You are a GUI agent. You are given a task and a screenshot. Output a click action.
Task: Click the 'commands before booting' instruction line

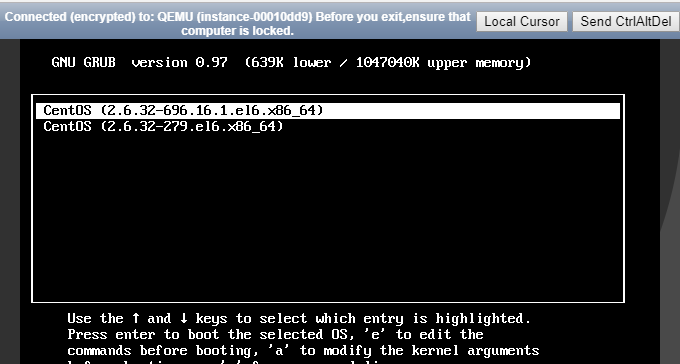303,351
